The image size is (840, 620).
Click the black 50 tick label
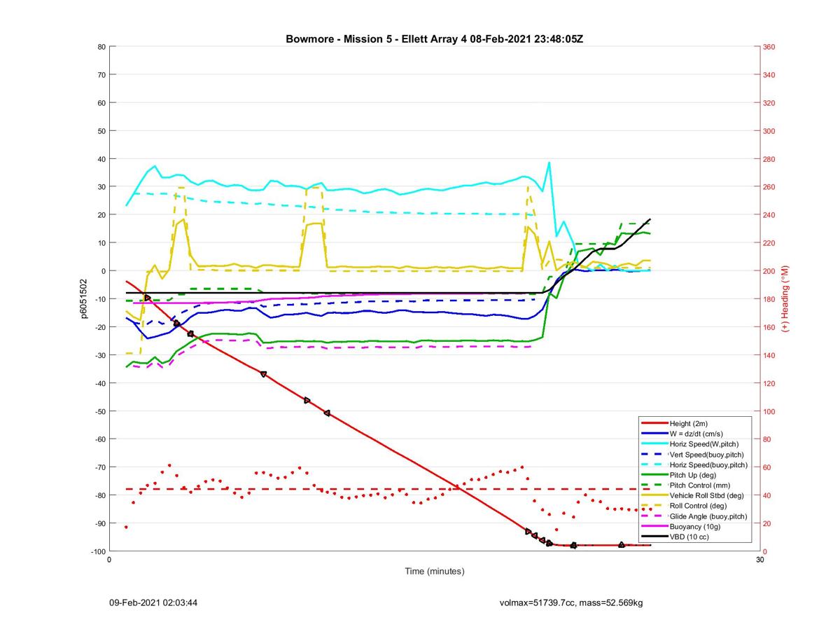[101, 131]
